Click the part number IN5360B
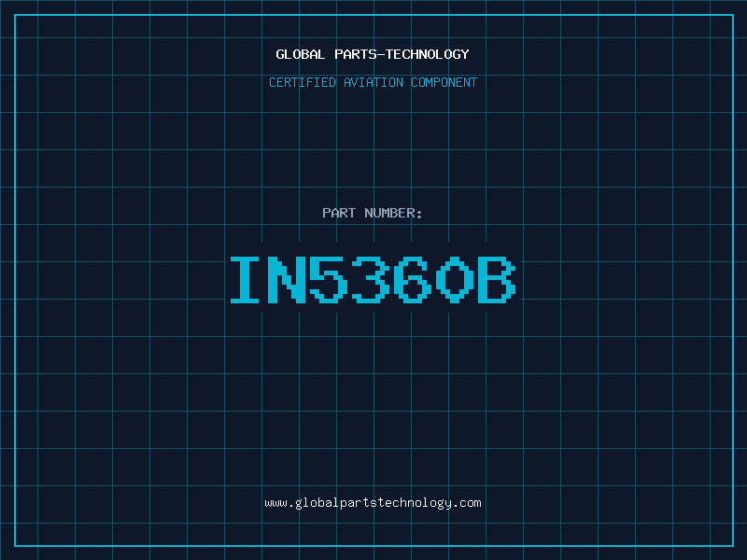Image resolution: width=747 pixels, height=560 pixels. [373, 280]
